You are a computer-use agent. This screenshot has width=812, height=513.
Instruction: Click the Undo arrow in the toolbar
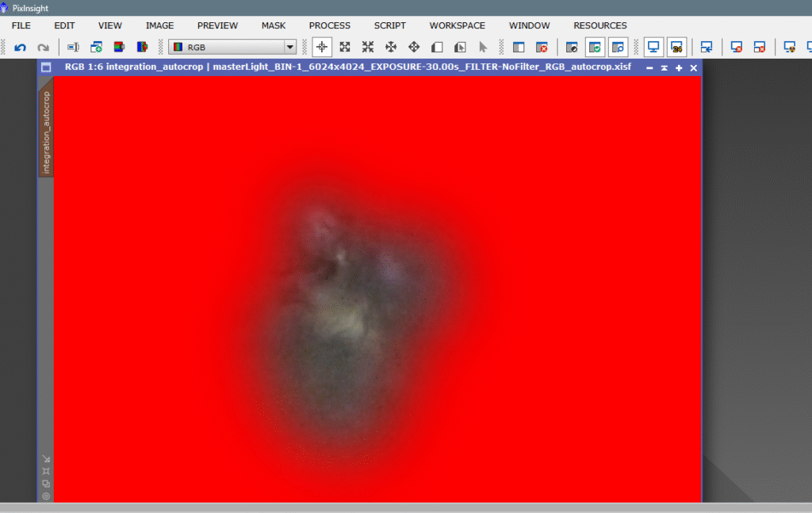[x=21, y=48]
